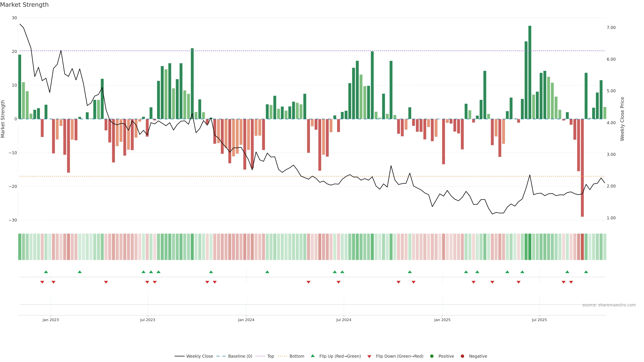Click the first red flip-down triangle marker
Viewport: 644px width, 362px height.
pos(42,282)
